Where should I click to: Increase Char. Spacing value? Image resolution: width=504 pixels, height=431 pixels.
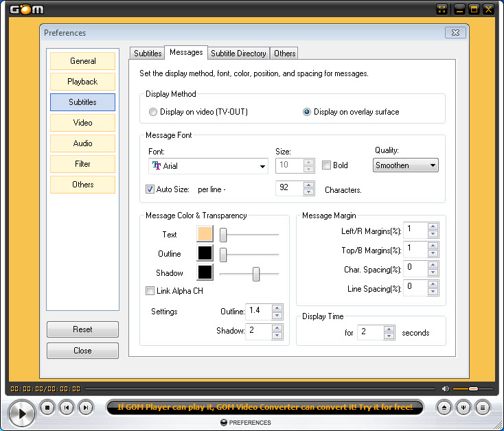pyautogui.click(x=433, y=265)
